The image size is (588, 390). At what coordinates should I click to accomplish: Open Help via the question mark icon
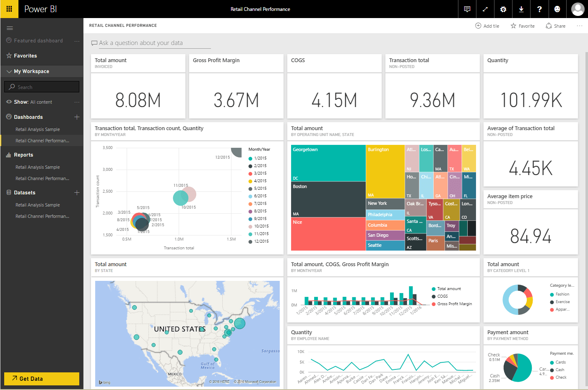(539, 9)
